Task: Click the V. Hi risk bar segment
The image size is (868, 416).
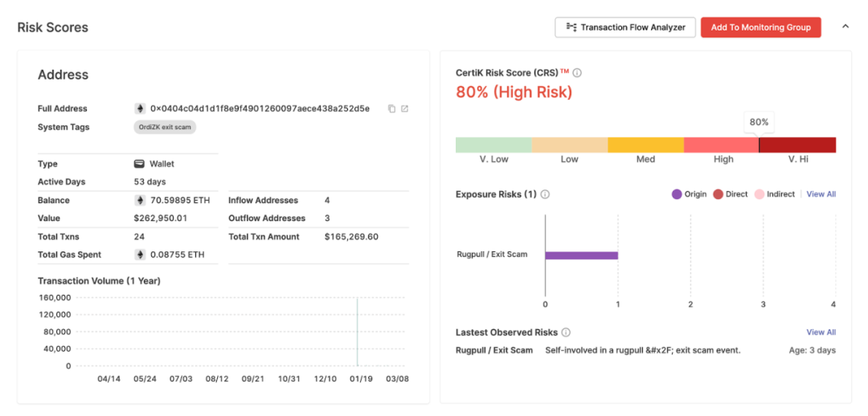Action: (797, 145)
